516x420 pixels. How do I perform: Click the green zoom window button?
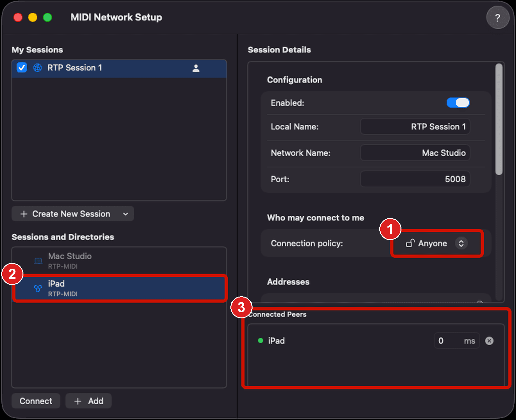47,17
